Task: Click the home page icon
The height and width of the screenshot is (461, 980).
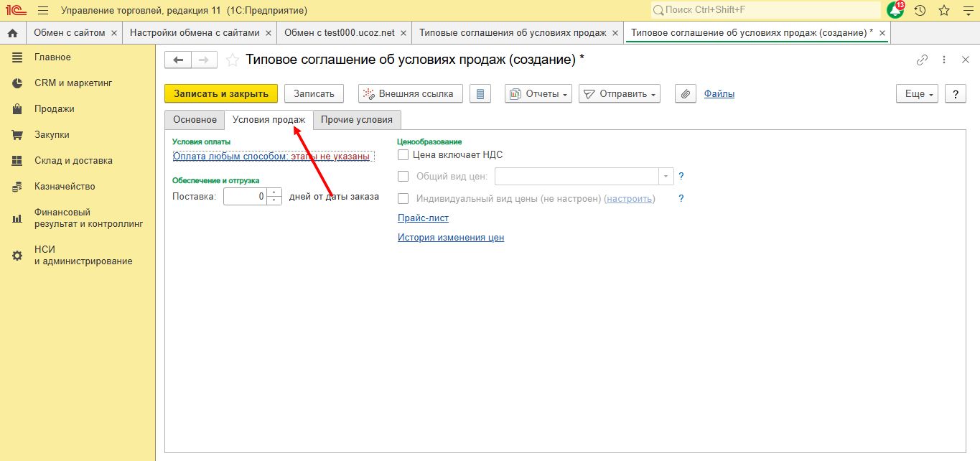Action: (12, 33)
